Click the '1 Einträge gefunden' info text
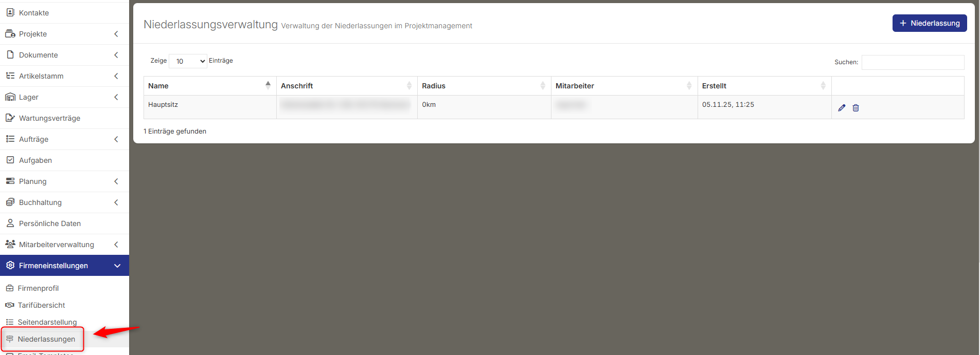This screenshot has width=980, height=355. click(x=175, y=132)
